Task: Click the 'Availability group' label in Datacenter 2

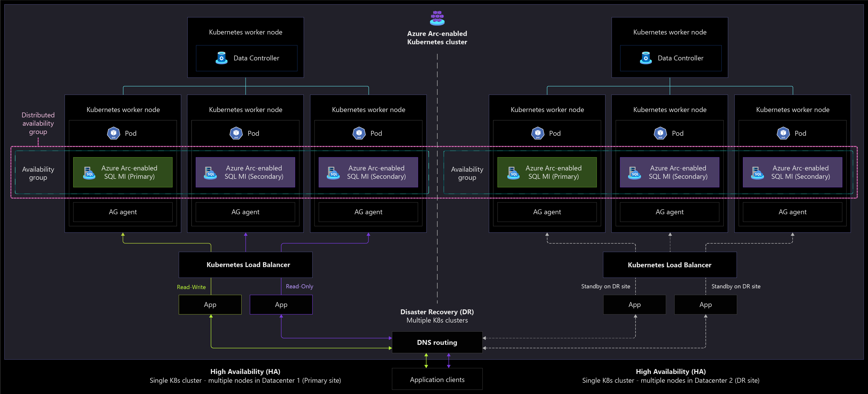Action: 467,173
